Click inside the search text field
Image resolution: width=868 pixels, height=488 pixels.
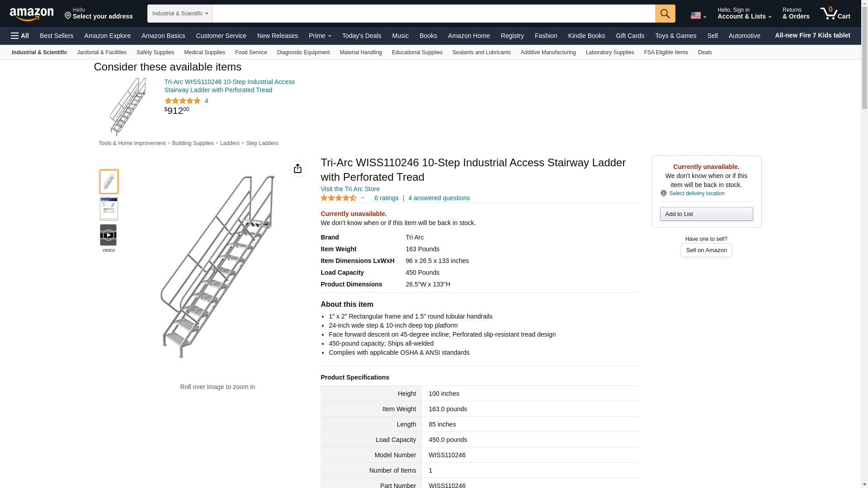point(433,14)
